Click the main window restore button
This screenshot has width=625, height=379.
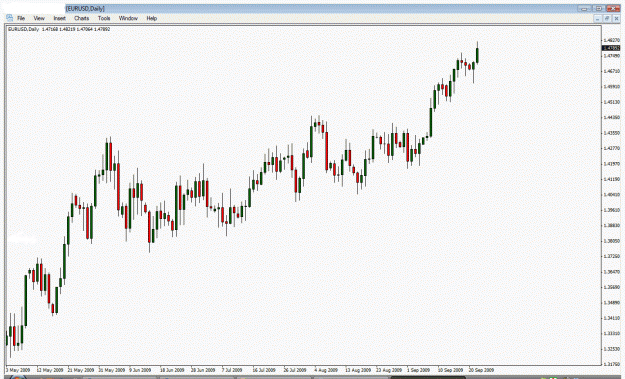pos(599,8)
